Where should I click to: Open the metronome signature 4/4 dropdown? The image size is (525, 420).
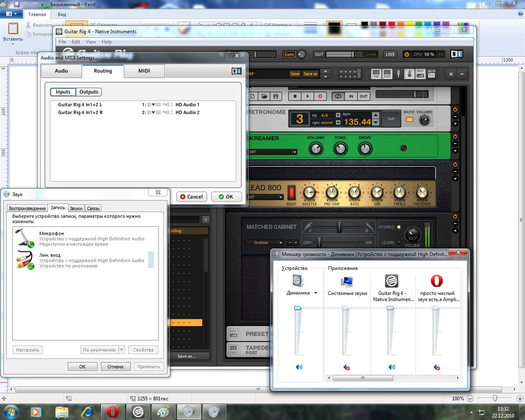338,115
